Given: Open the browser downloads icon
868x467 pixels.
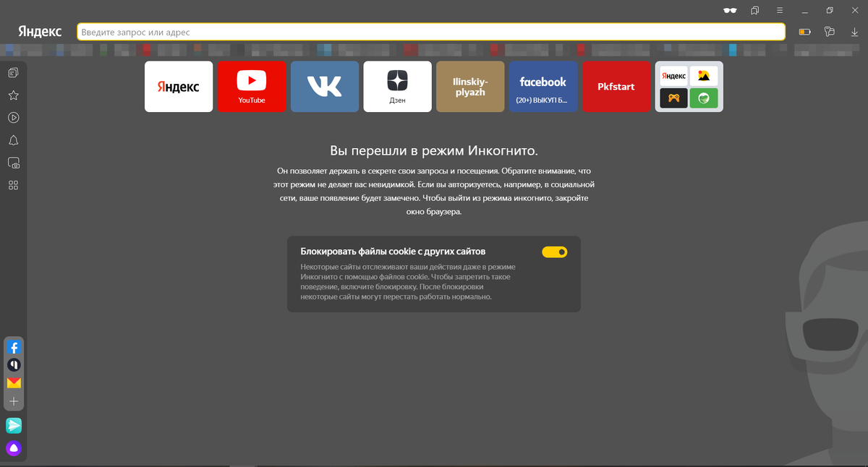Looking at the screenshot, I should (x=856, y=32).
